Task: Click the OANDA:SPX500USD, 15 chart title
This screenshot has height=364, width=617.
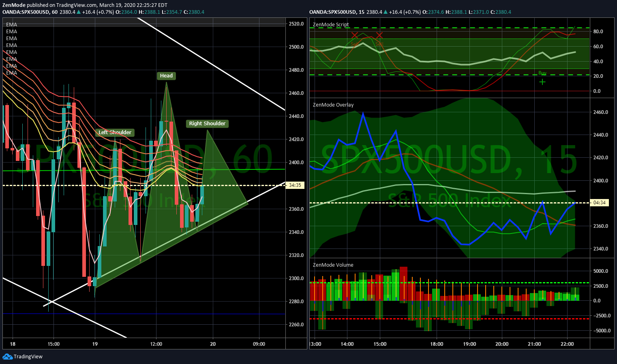Action: pyautogui.click(x=337, y=12)
